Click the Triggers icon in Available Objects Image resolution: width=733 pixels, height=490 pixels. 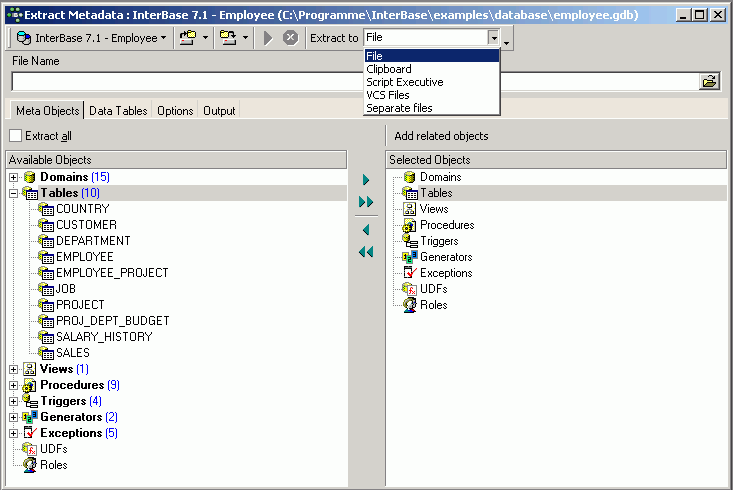coord(30,401)
